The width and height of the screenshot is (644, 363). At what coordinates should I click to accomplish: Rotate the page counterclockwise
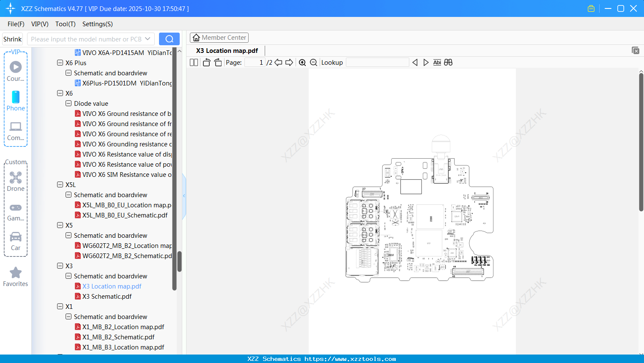(x=206, y=62)
